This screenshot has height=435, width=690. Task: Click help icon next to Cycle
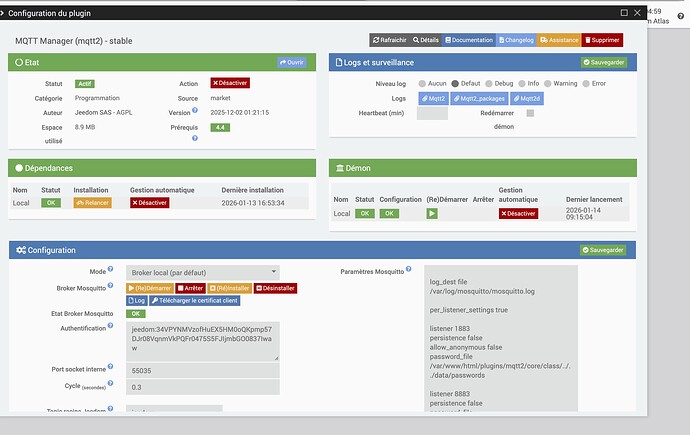tap(110, 383)
